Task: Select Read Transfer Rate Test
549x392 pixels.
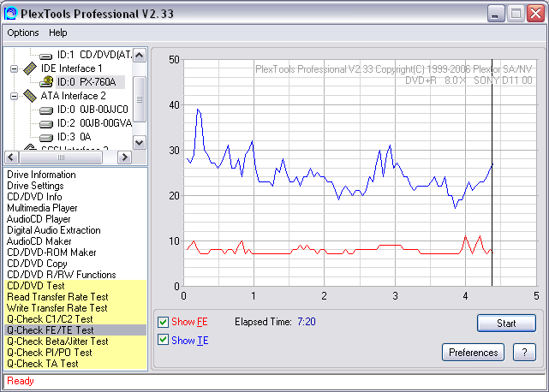Action: point(75,297)
